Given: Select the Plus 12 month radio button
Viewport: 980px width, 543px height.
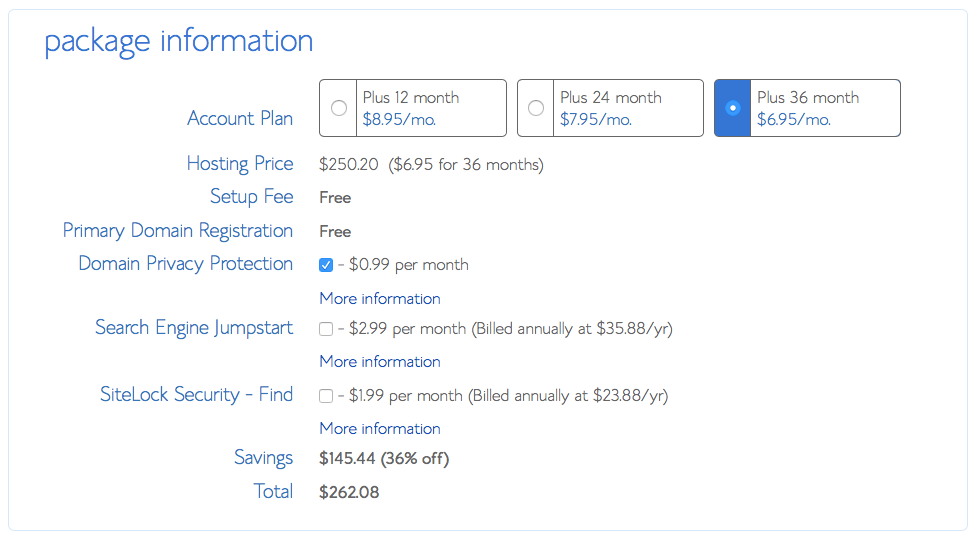Looking at the screenshot, I should 339,108.
